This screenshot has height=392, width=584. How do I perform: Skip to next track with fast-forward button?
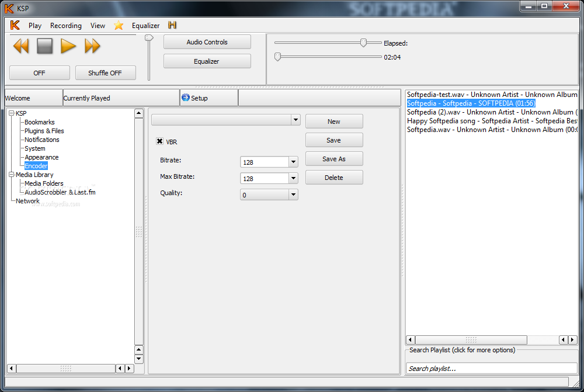click(x=92, y=46)
